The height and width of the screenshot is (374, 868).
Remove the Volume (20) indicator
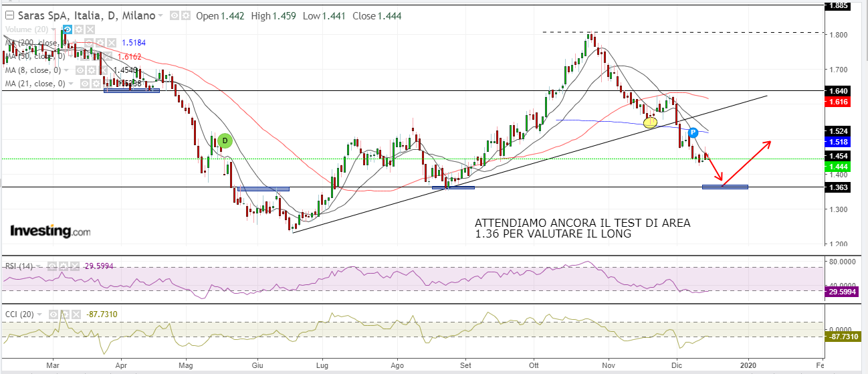click(90, 29)
